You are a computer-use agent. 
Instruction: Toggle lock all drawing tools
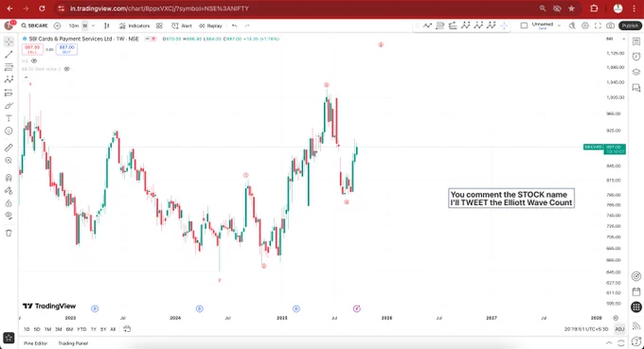coord(9,203)
